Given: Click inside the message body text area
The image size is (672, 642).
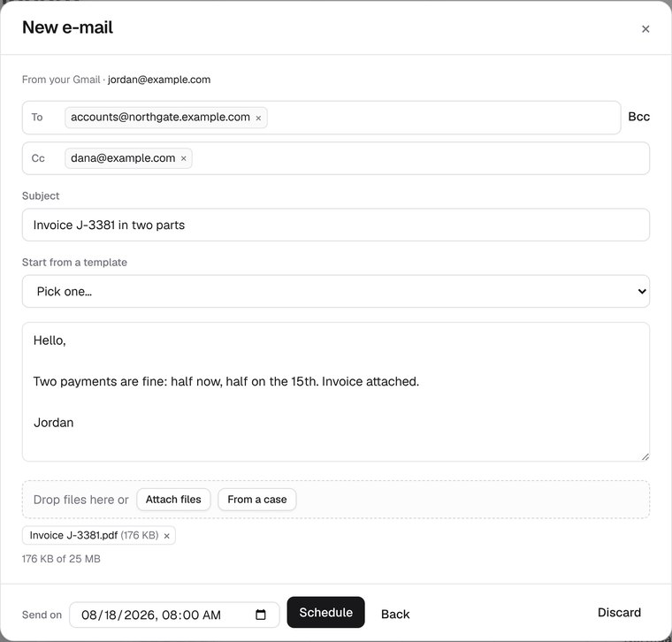Looking at the screenshot, I should tap(336, 392).
